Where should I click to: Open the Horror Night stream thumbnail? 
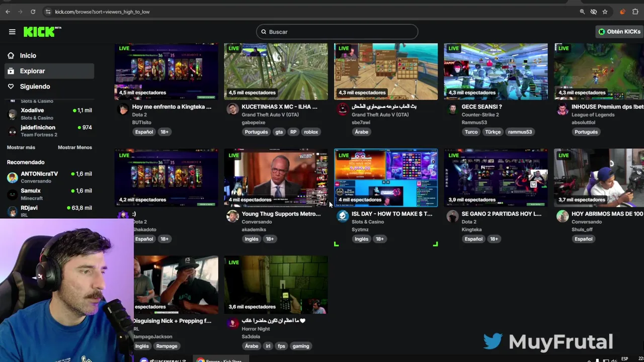pos(276,285)
